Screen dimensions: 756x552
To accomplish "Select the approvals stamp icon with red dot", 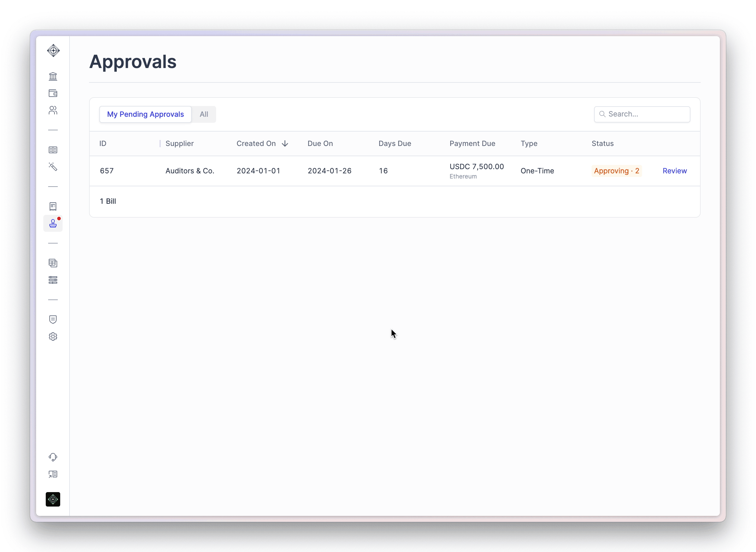I will (x=53, y=224).
